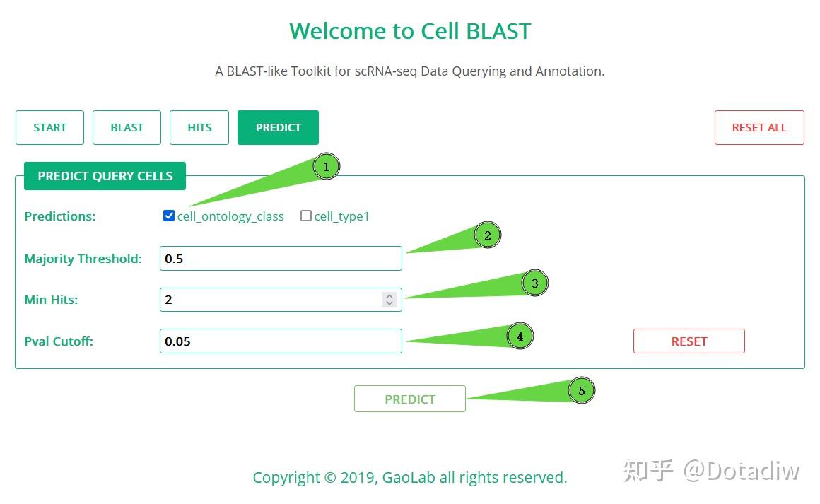Viewport: 820px width, 504px height.
Task: Click the RESET ALL button
Action: click(759, 127)
